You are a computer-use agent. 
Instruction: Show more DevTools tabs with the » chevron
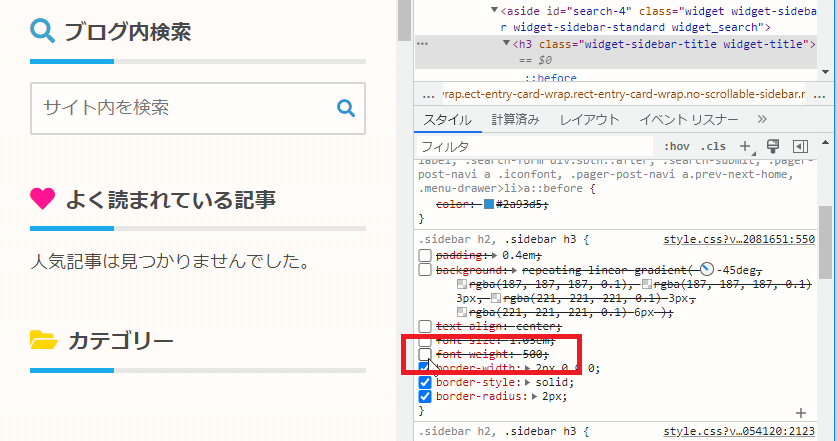[762, 119]
